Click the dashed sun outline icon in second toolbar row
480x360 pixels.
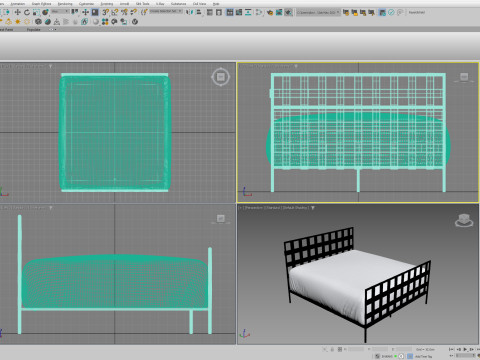click(27, 22)
